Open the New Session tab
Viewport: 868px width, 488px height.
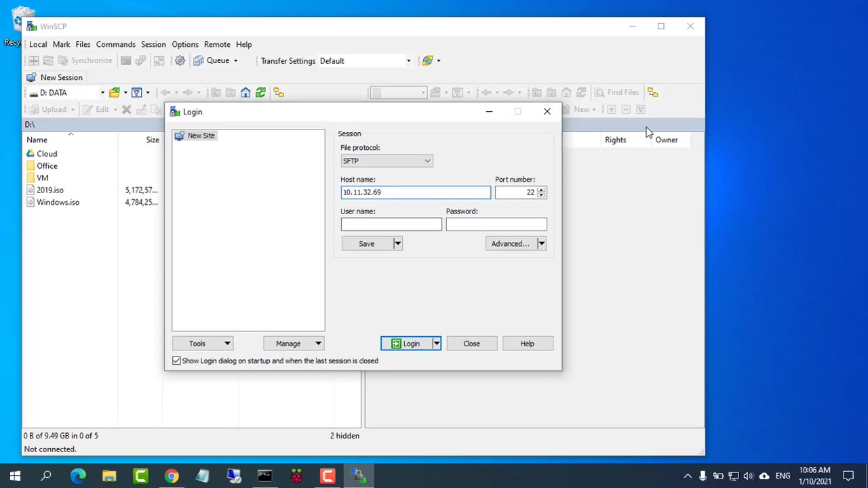[x=54, y=77]
